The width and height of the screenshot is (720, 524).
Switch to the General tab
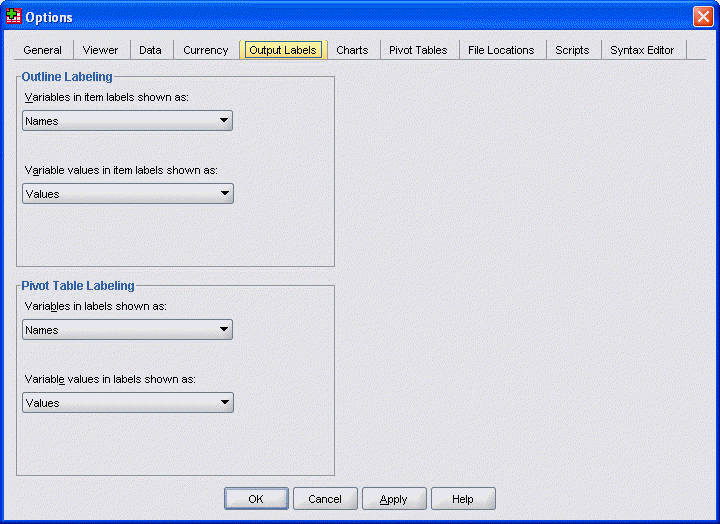coord(42,50)
